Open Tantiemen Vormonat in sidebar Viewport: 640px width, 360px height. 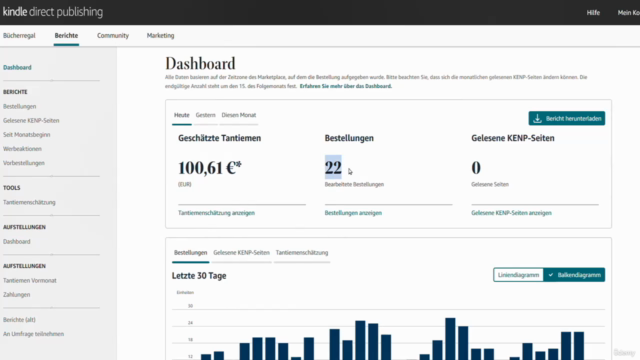coord(30,280)
